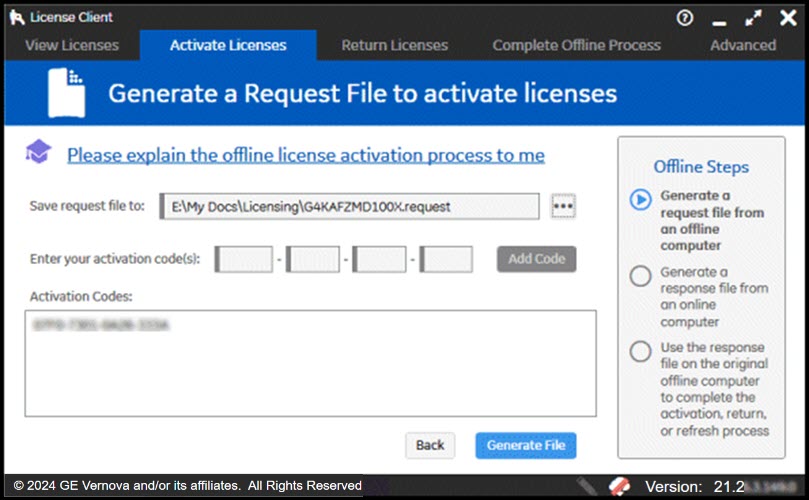809x500 pixels.
Task: Focus the first activation code segment box
Action: tap(244, 259)
